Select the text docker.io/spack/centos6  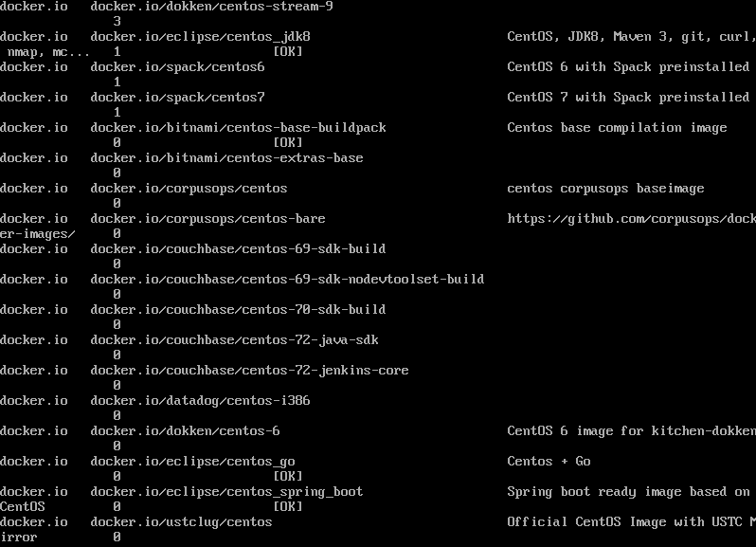tap(177, 67)
